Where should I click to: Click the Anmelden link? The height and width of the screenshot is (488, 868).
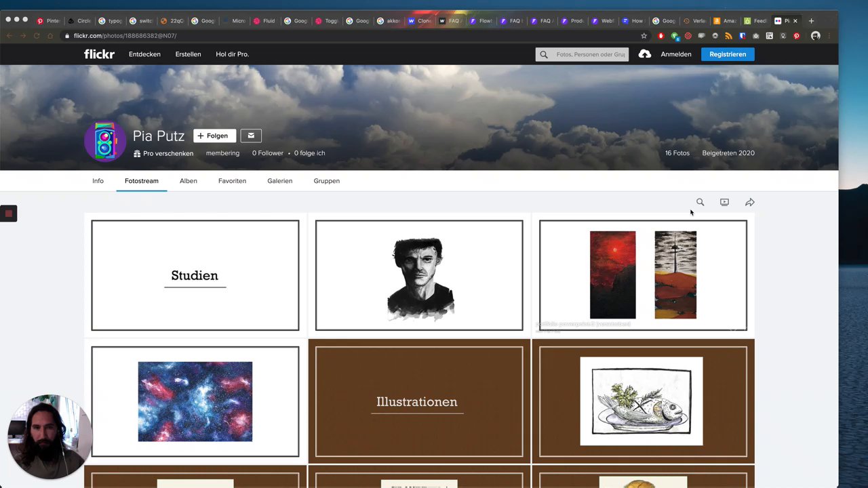coord(676,54)
